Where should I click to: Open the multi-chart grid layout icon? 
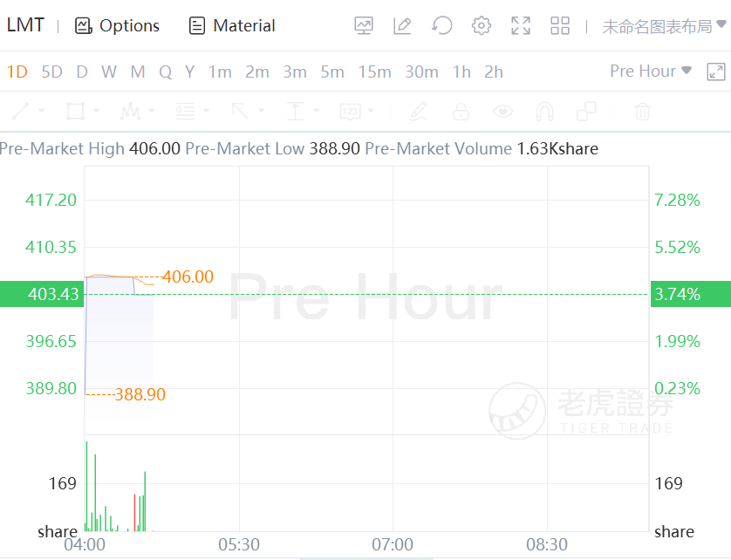(x=560, y=26)
